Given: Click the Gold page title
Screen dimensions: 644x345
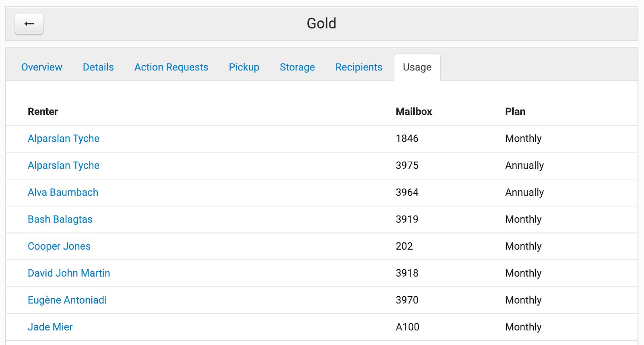Looking at the screenshot, I should (321, 23).
